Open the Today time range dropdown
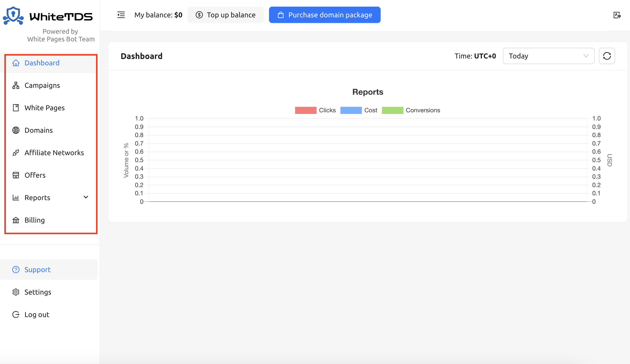 coord(549,56)
